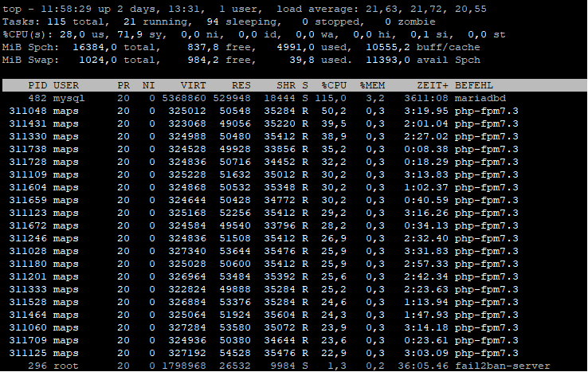The image size is (588, 372).
Task: Click the 115,0 CPU value
Action: tap(331, 98)
